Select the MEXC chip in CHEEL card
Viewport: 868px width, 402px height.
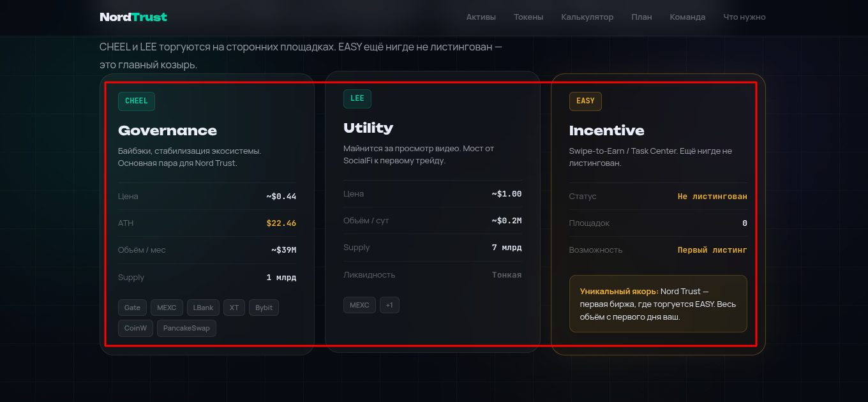click(167, 308)
